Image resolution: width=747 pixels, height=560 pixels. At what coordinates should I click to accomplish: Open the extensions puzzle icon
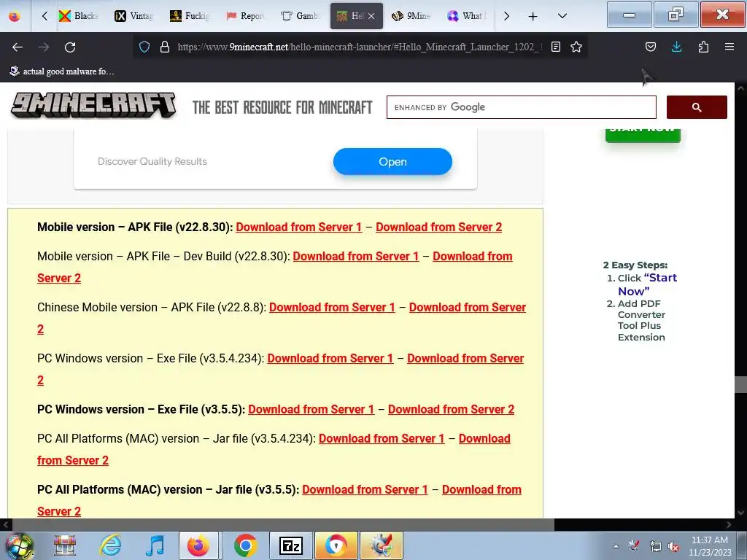click(x=703, y=47)
